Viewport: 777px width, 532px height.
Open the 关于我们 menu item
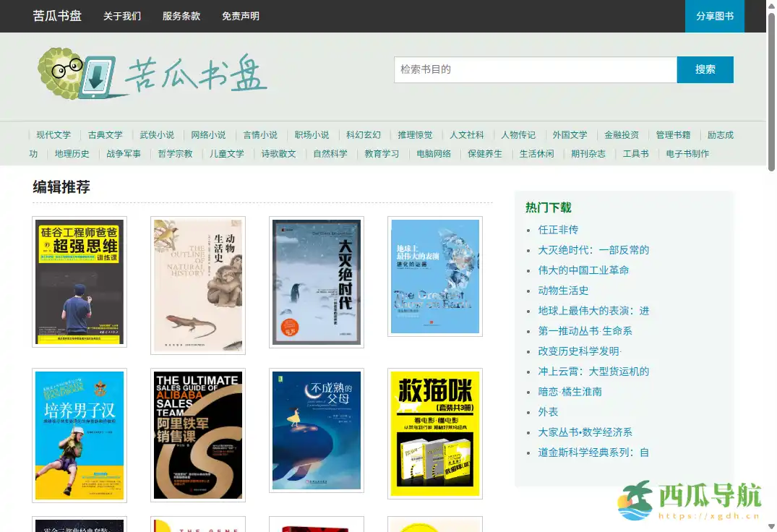pos(121,15)
